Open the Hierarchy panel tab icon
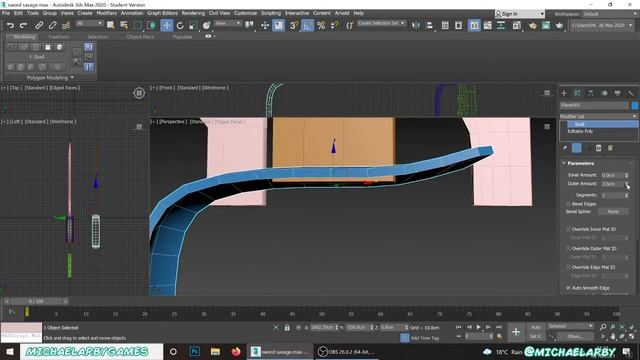640x360 pixels. [x=591, y=93]
